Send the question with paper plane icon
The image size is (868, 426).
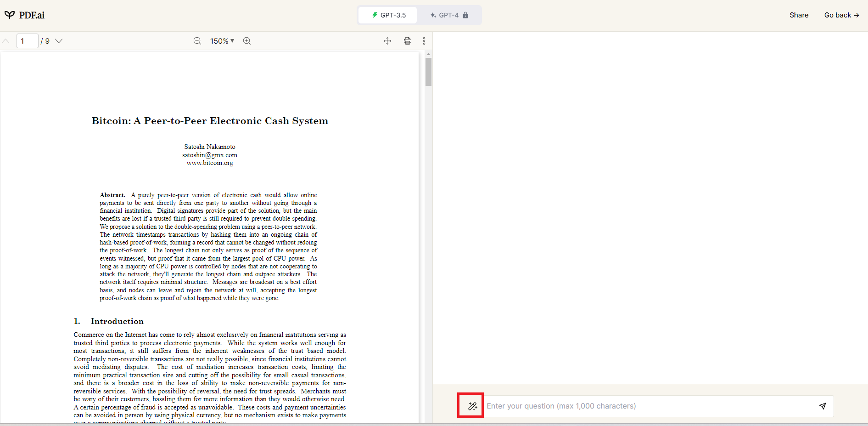[823, 406]
